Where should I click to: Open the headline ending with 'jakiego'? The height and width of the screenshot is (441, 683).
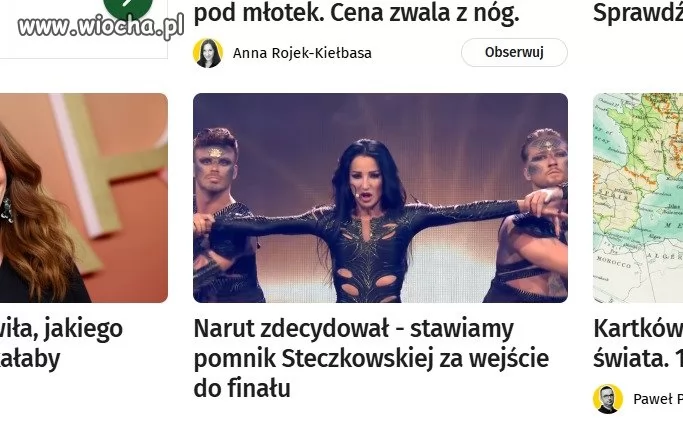61,343
